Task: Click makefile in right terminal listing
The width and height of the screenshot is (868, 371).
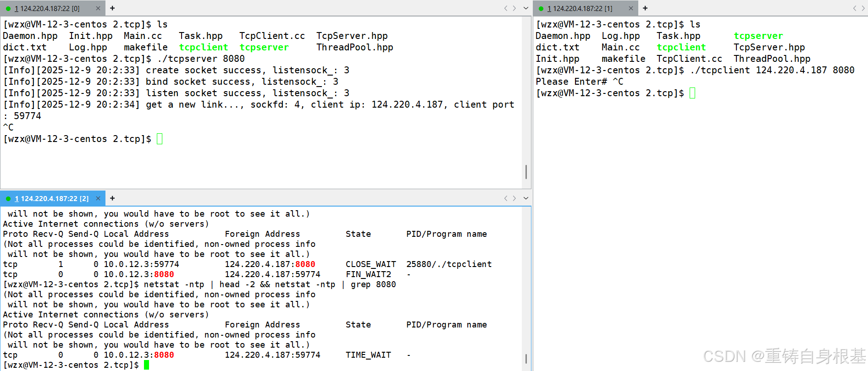Action: click(x=624, y=59)
